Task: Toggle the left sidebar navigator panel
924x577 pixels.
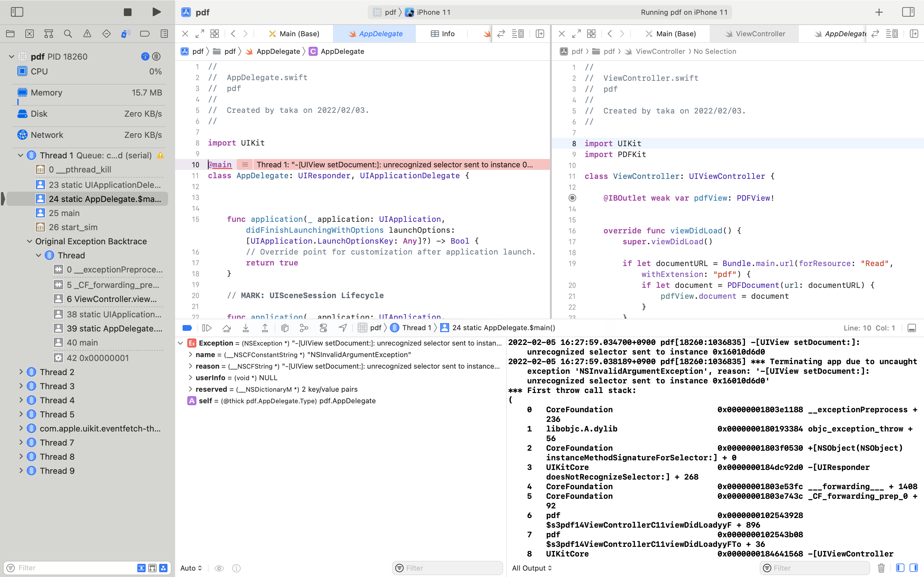Action: [17, 12]
